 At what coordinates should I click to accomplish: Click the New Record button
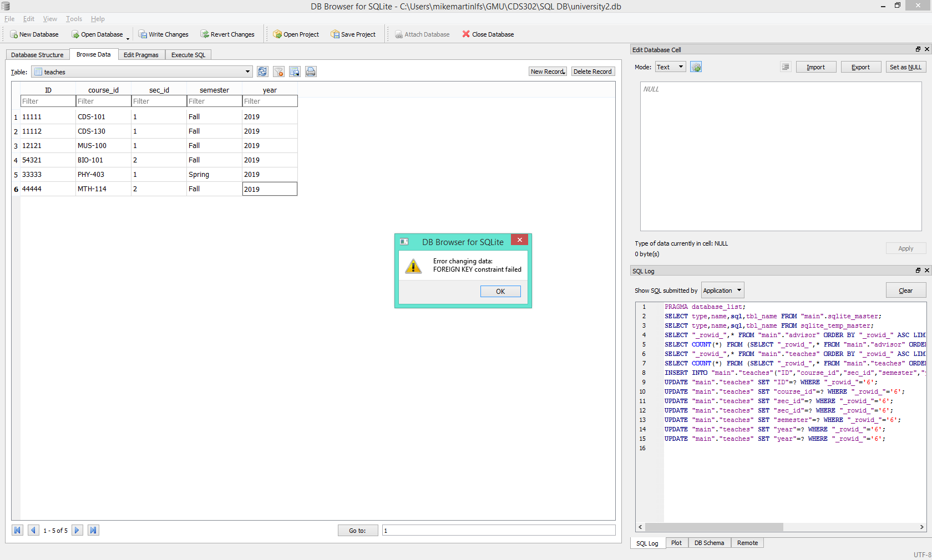(548, 72)
